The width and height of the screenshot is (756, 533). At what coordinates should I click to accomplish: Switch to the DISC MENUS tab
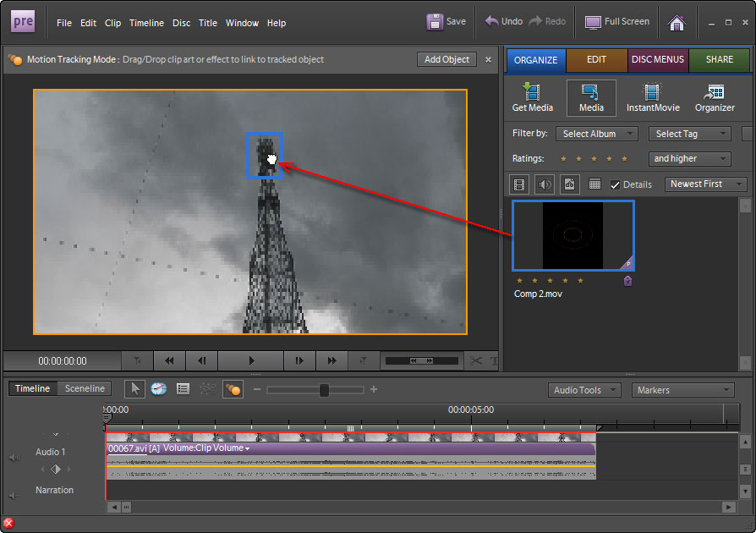[x=658, y=60]
